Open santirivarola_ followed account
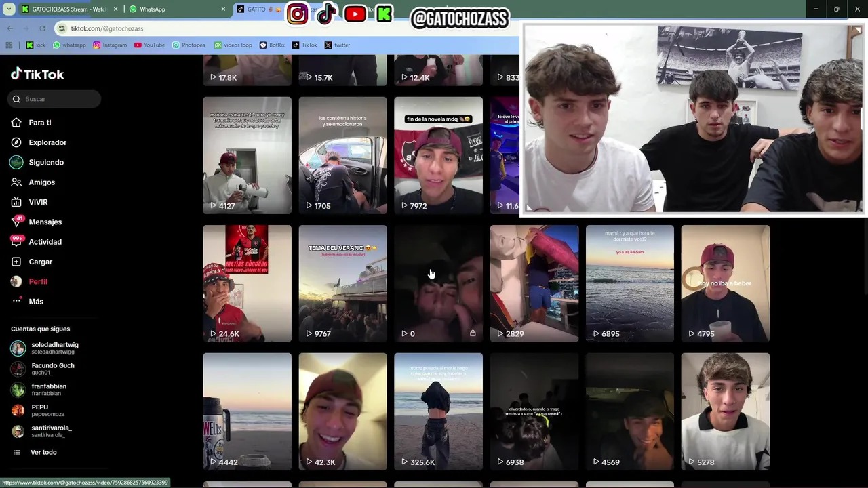 (41, 431)
